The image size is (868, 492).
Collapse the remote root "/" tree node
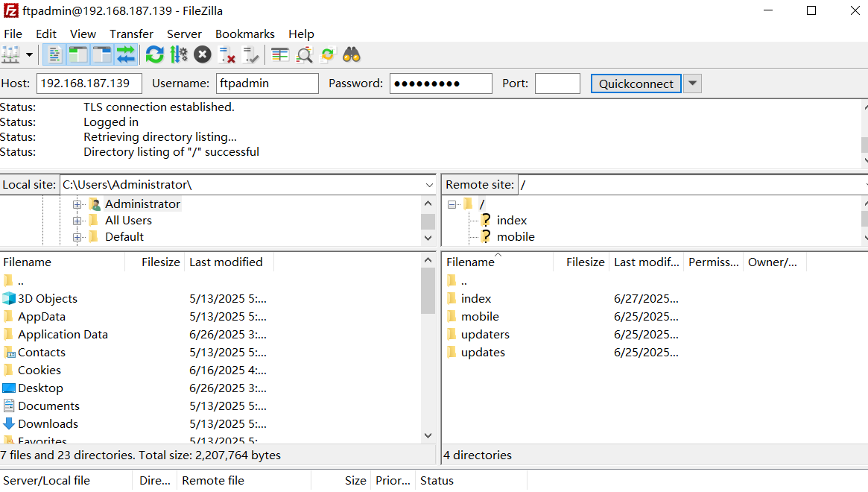tap(452, 204)
